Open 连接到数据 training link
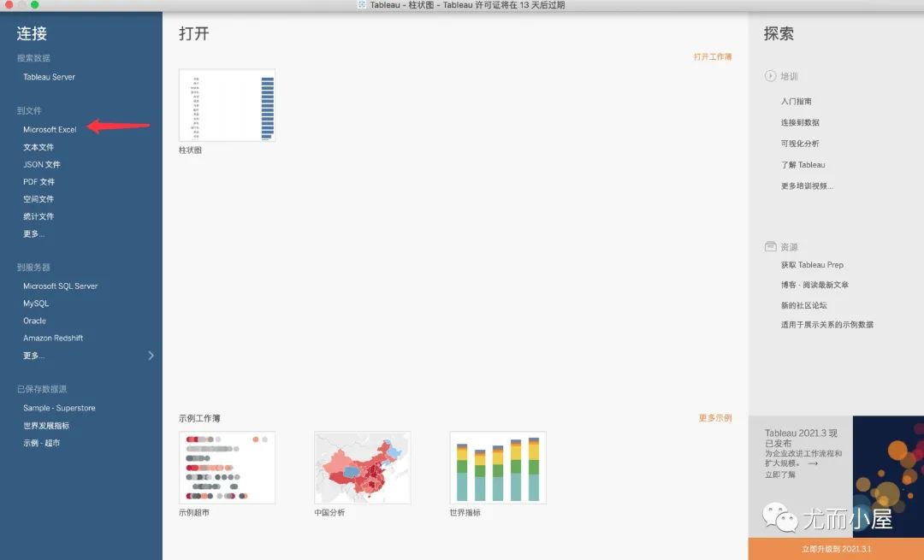This screenshot has height=560, width=924. [x=800, y=122]
